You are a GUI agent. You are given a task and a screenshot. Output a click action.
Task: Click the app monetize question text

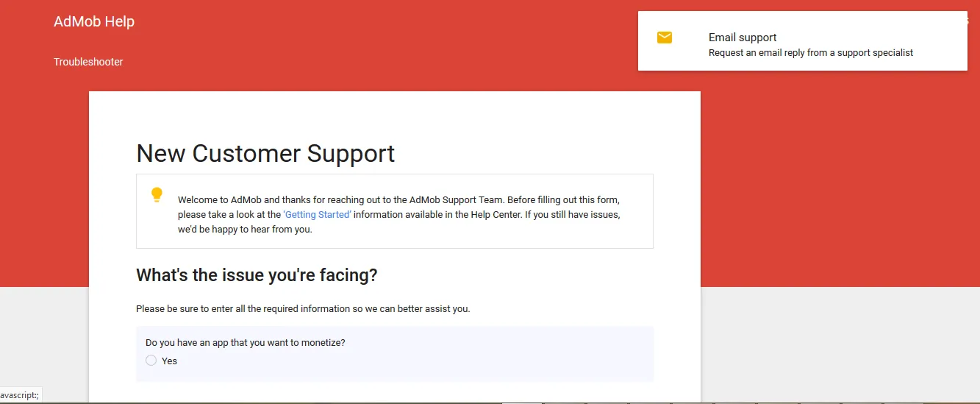pos(246,343)
